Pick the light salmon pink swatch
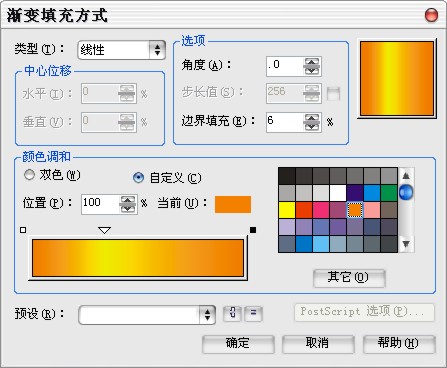 tap(372, 210)
